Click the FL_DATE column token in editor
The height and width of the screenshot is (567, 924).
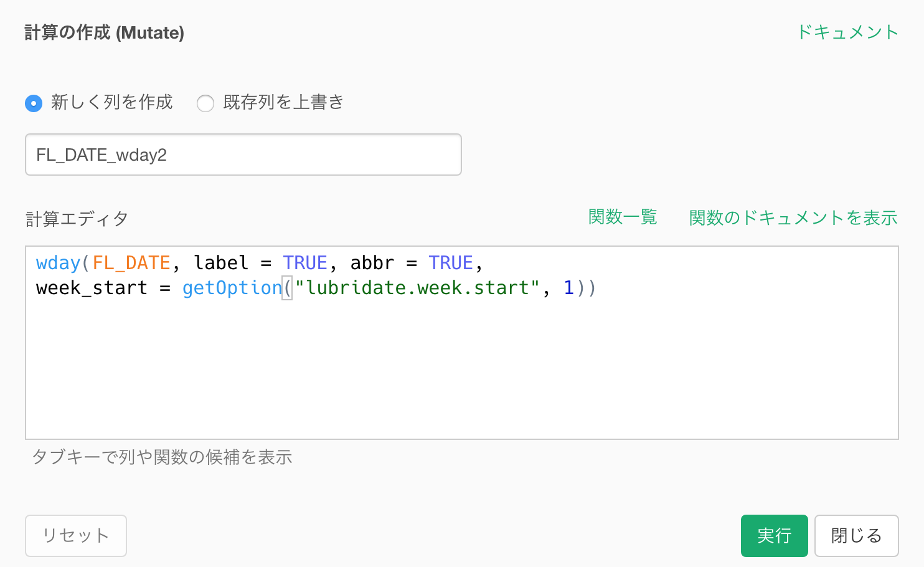point(131,263)
